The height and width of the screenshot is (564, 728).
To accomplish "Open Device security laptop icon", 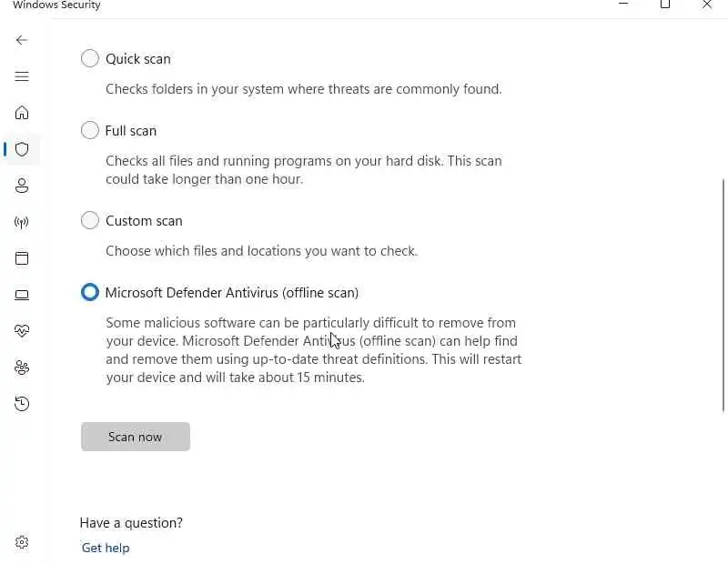I will pyautogui.click(x=22, y=295).
